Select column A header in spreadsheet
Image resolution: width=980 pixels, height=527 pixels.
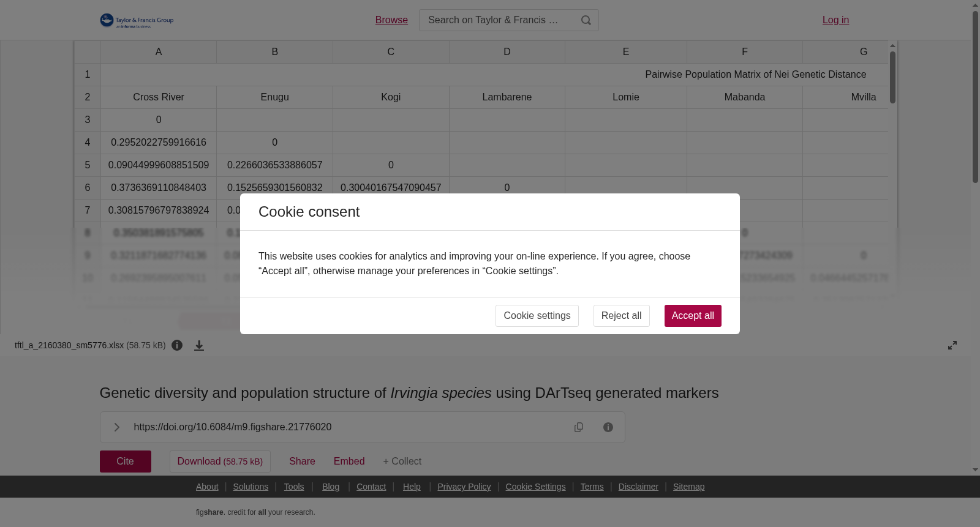pyautogui.click(x=159, y=52)
